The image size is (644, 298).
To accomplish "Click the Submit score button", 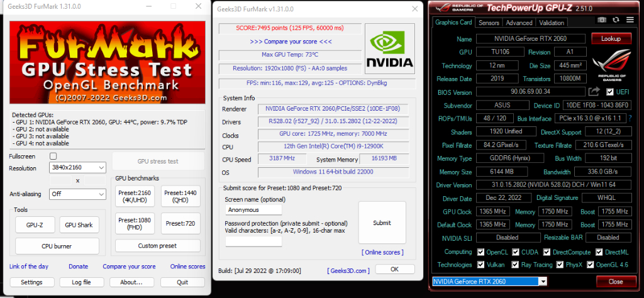I will (382, 223).
